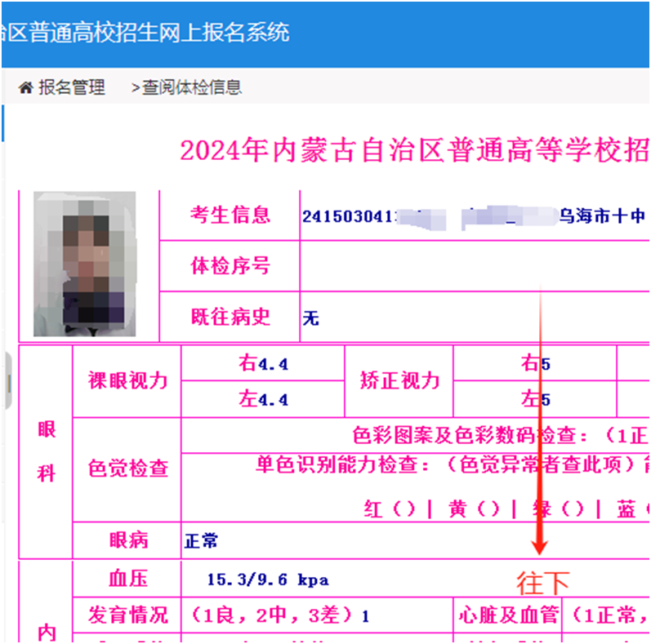Click the 2024年内蒙古自治区 form heading

(414, 150)
